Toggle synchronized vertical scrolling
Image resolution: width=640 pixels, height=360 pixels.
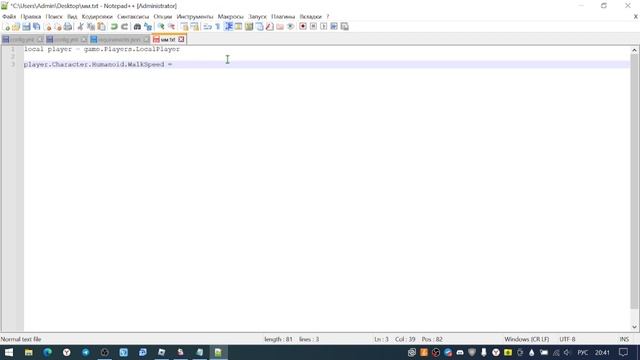pos(184,27)
